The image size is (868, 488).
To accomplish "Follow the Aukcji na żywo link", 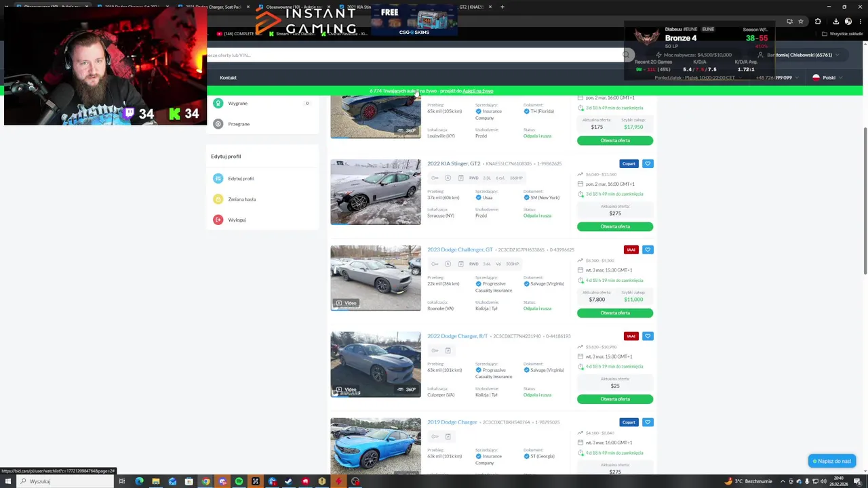I will pos(477,91).
